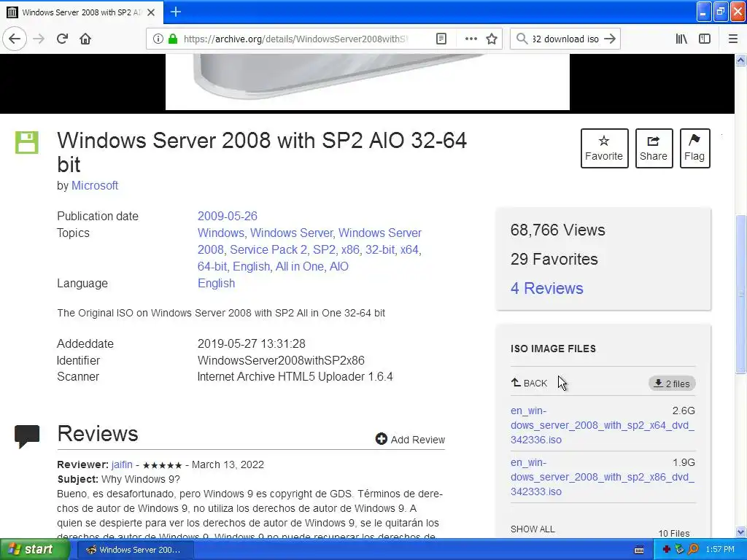The width and height of the screenshot is (747, 560).
Task: Open the Service Pack 2 topic link
Action: point(268,249)
